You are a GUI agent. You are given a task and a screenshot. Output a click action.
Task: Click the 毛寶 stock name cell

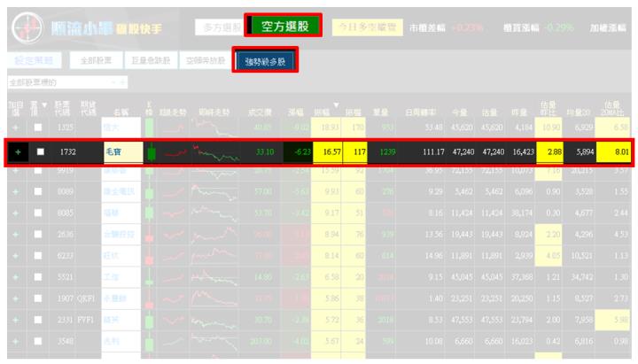point(121,152)
